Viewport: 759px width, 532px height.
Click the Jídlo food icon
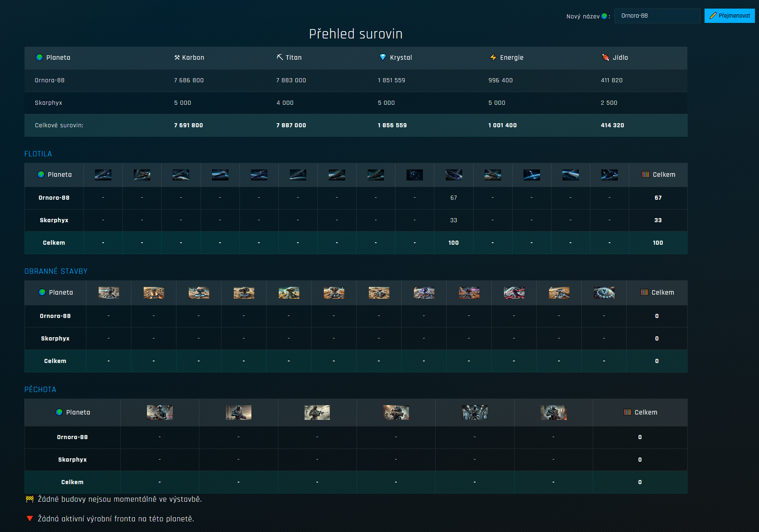click(x=605, y=57)
